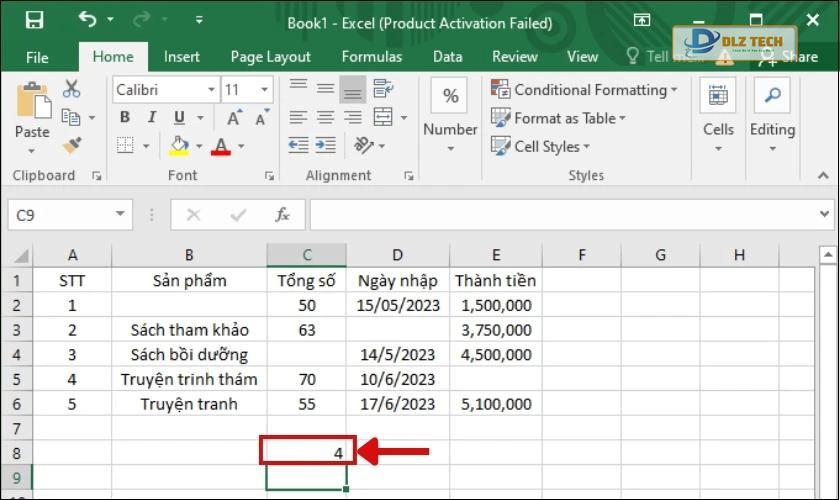Viewport: 840px width, 500px height.
Task: Open the Font dialog launcher
Action: click(269, 176)
